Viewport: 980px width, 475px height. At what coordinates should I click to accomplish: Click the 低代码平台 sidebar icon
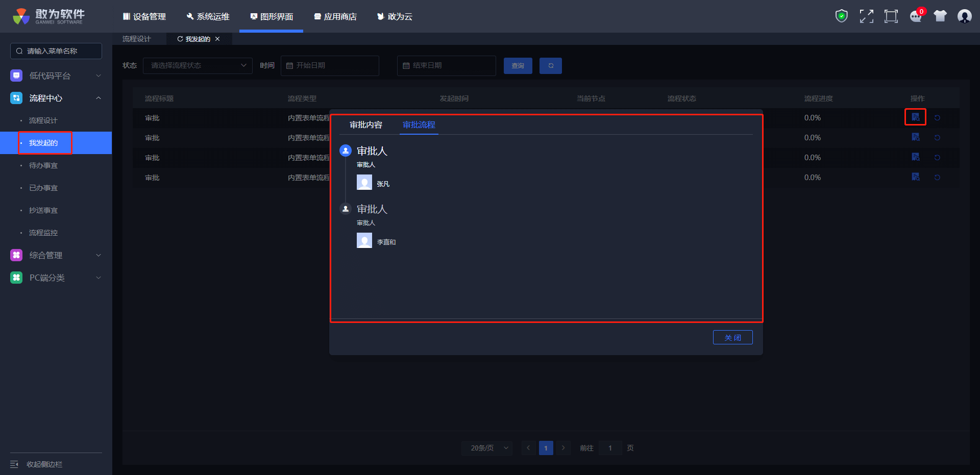[x=16, y=76]
